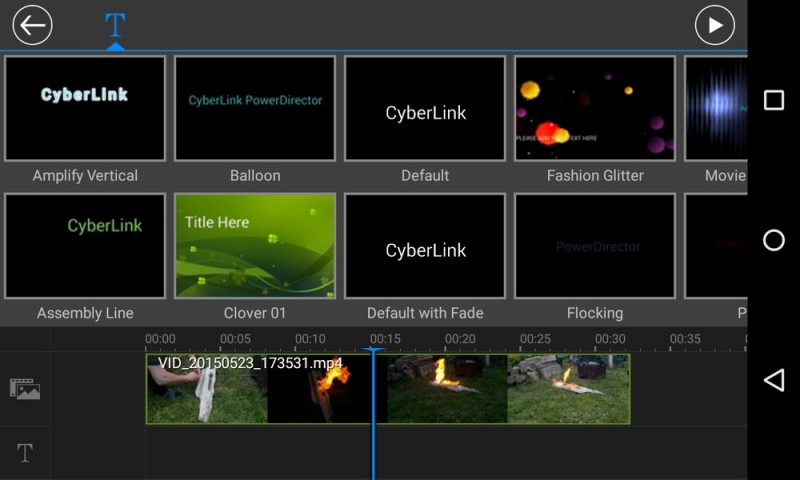This screenshot has width=800, height=480.
Task: Click the 00:25 ruler mark
Action: tap(535, 339)
